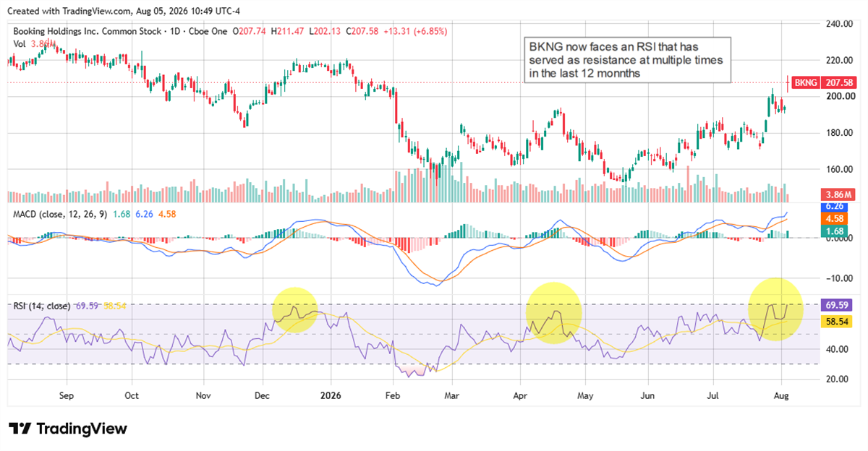
Task: Click the 20.00 RSI scale label
Action: pos(838,379)
